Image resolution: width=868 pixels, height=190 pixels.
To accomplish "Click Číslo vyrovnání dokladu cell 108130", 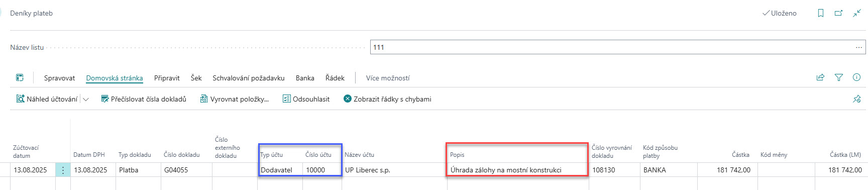I will click(x=615, y=170).
